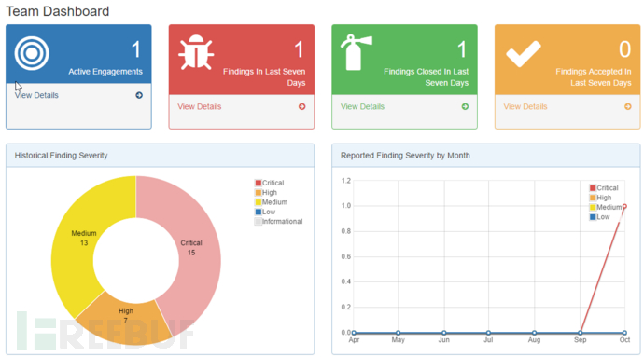644x357 pixels.
Task: Click the Oct critical data point
Action: click(x=624, y=206)
